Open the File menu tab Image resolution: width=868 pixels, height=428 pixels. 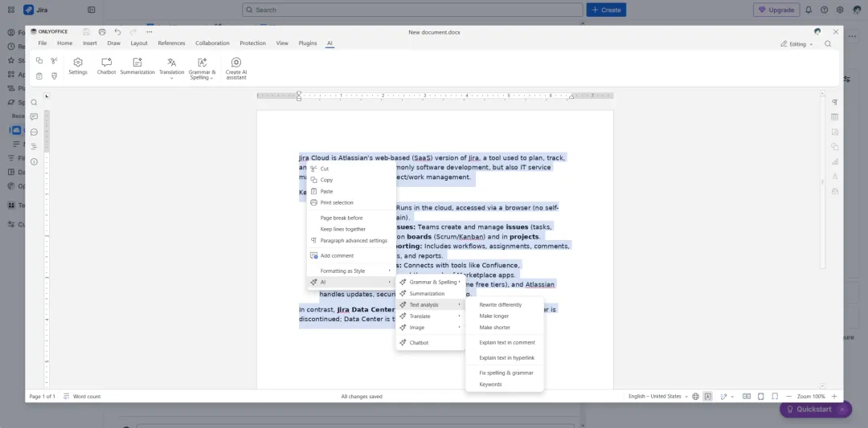coord(42,43)
